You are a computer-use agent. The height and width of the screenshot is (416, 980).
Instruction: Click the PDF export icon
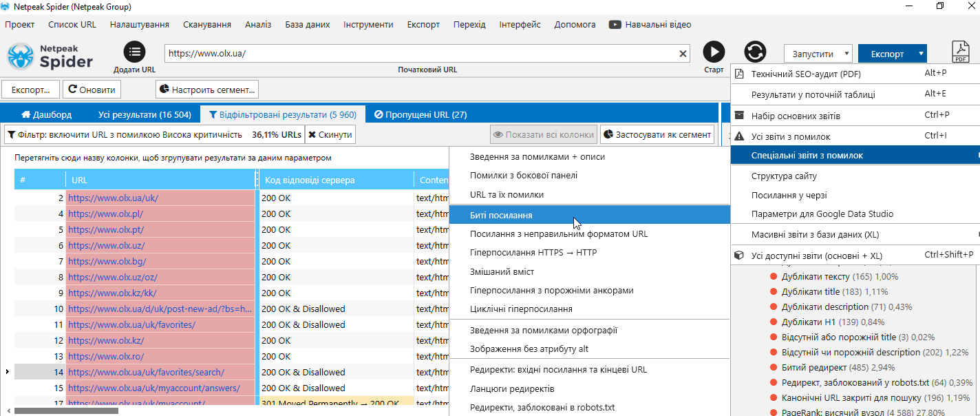tap(960, 52)
